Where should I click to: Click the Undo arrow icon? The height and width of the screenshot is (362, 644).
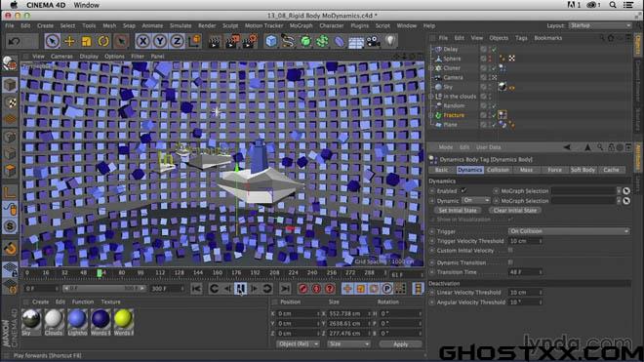(x=15, y=41)
